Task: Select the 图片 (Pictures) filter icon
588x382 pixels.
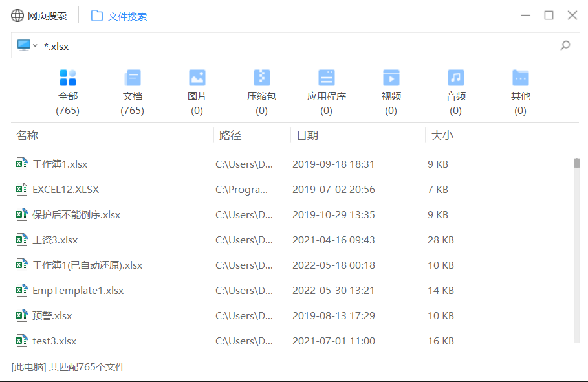Action: coord(197,76)
